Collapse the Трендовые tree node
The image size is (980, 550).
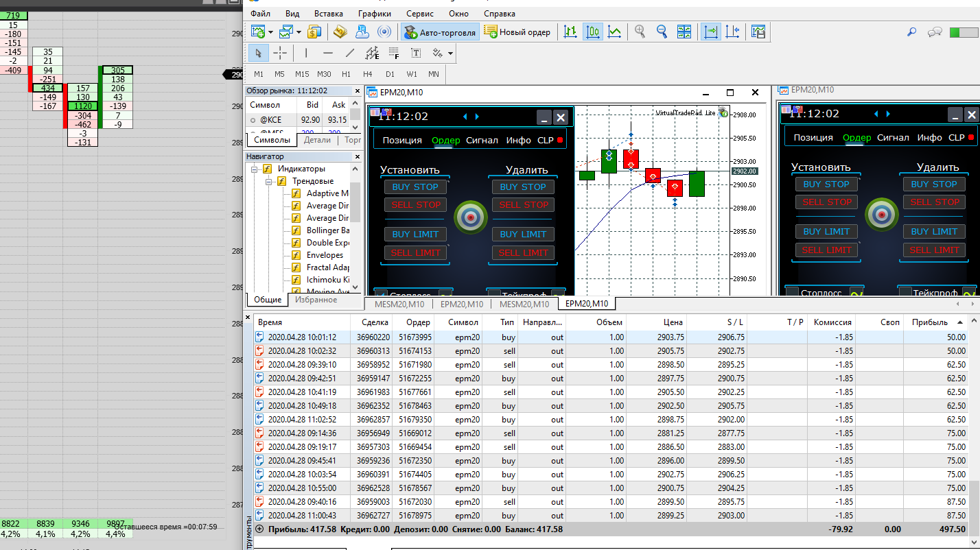pos(268,181)
